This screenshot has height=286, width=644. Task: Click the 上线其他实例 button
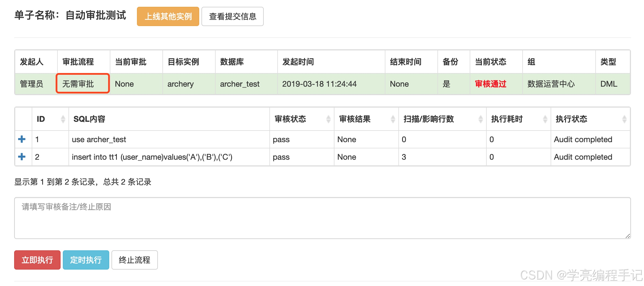[x=168, y=16]
